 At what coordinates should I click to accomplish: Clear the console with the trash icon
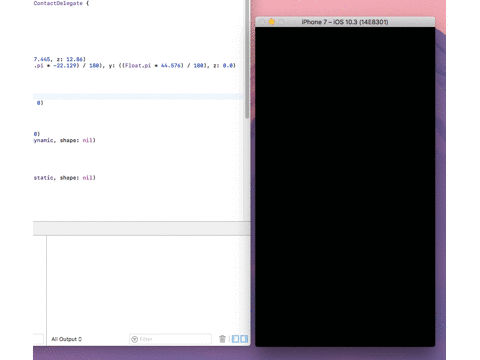click(222, 339)
